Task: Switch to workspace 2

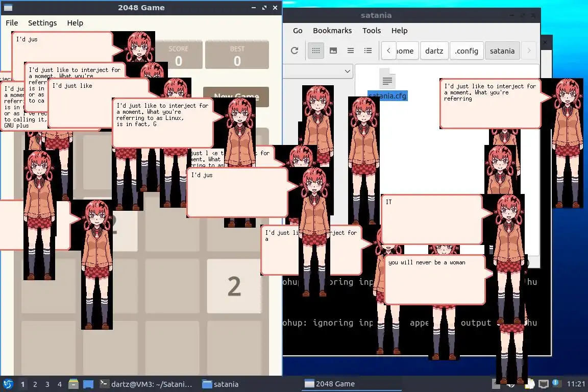Action: click(35, 384)
